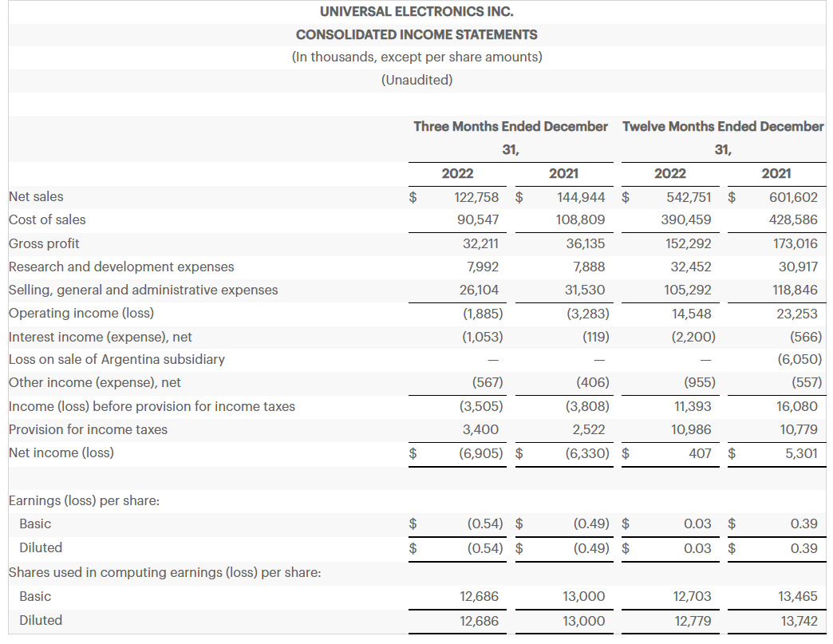Select the R&D expense value 30,917
Viewport: 833px width, 644px height.
tap(799, 267)
